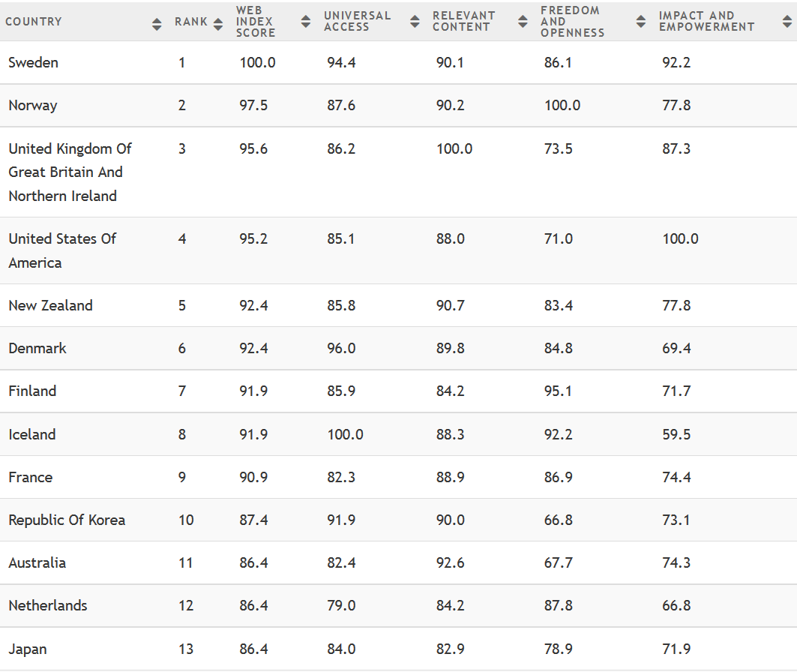Image resolution: width=797 pixels, height=672 pixels.
Task: Expand sorting options on Freedom And Openness header
Action: tap(640, 22)
